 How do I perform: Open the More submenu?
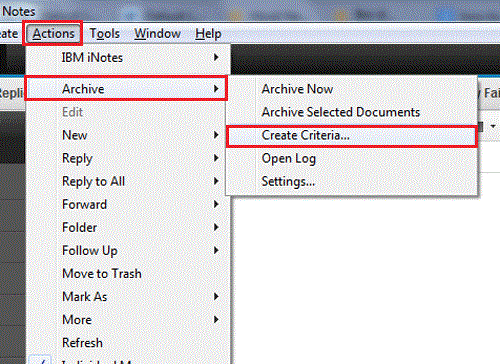pyautogui.click(x=128, y=320)
